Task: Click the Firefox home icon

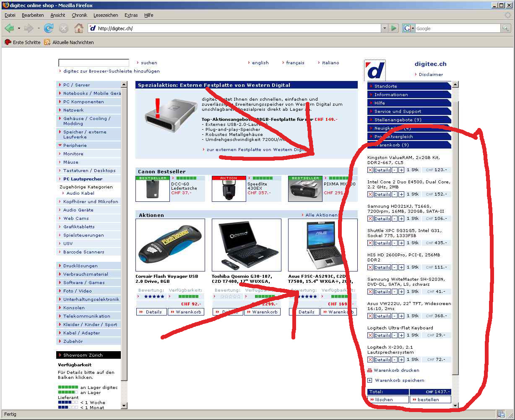Action: coord(78,29)
